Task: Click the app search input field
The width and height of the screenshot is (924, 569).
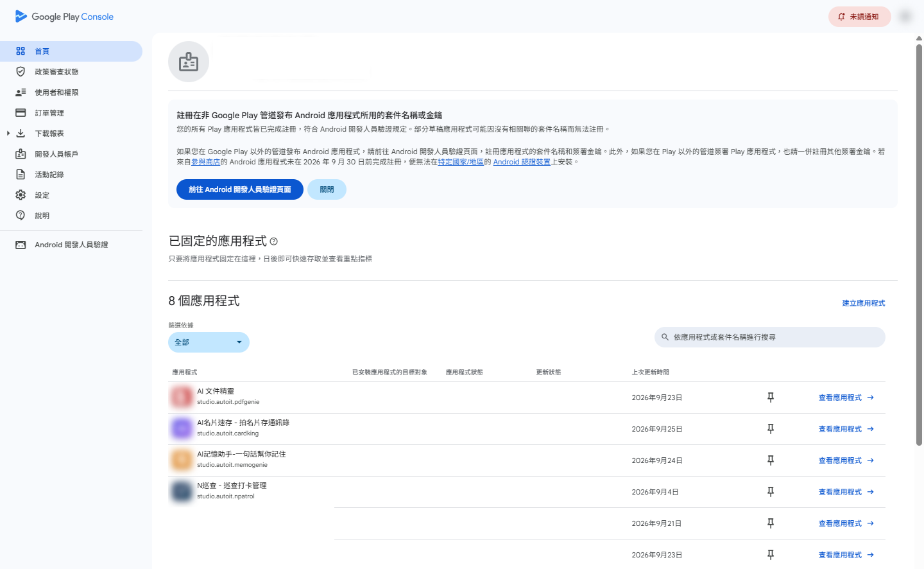Action: coord(770,337)
